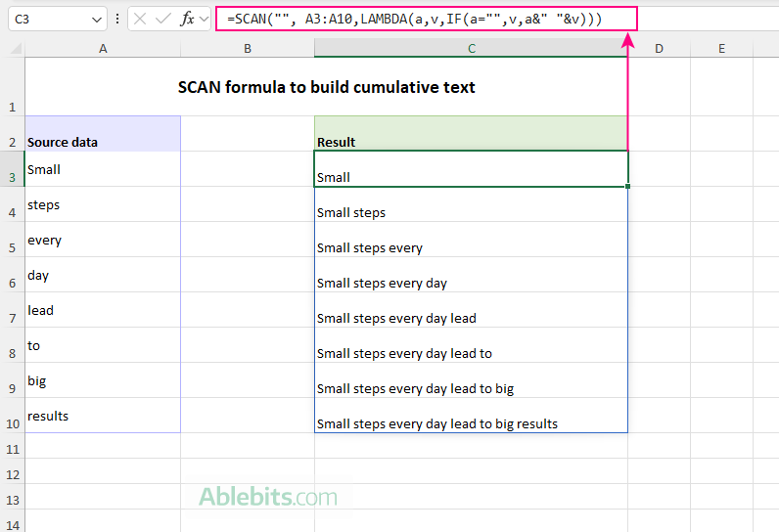Select row 4 header

pyautogui.click(x=13, y=204)
